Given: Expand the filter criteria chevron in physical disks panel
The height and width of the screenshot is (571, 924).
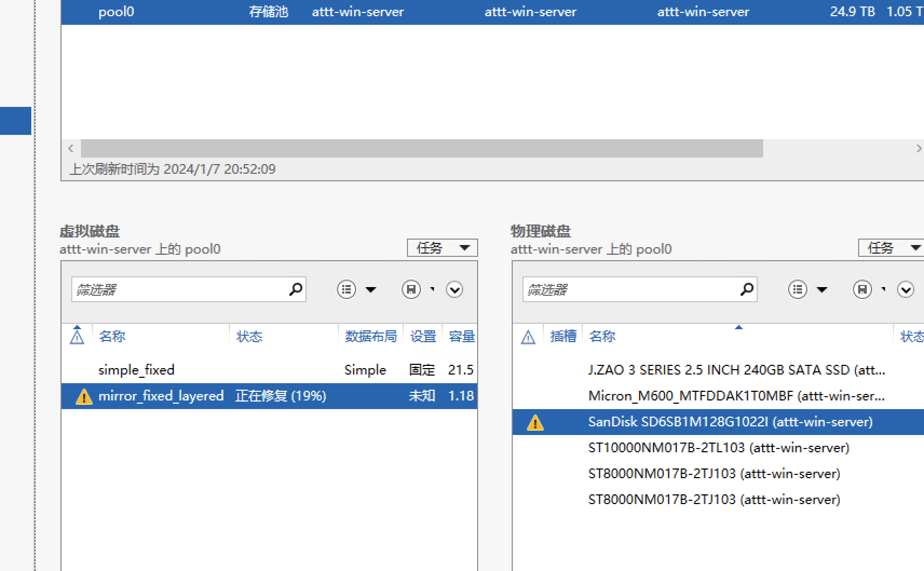Looking at the screenshot, I should click(906, 289).
